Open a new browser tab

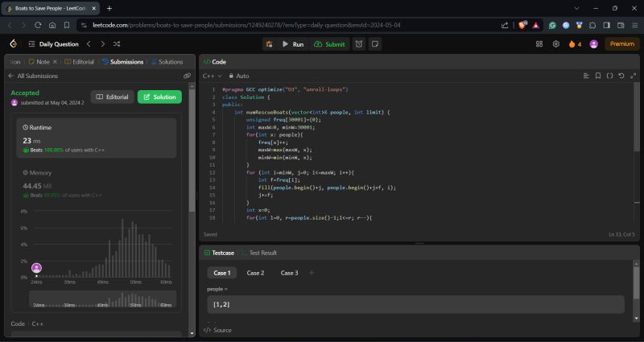pos(109,8)
